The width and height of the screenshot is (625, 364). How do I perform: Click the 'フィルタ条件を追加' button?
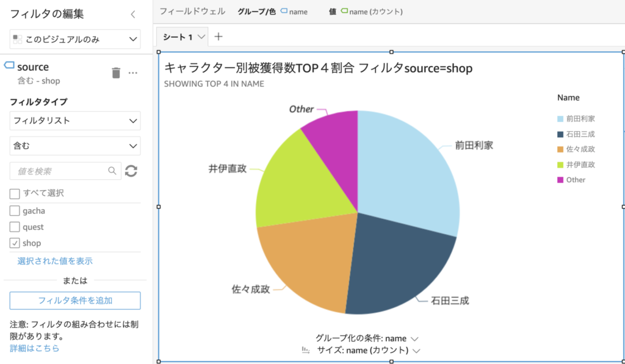(x=75, y=301)
